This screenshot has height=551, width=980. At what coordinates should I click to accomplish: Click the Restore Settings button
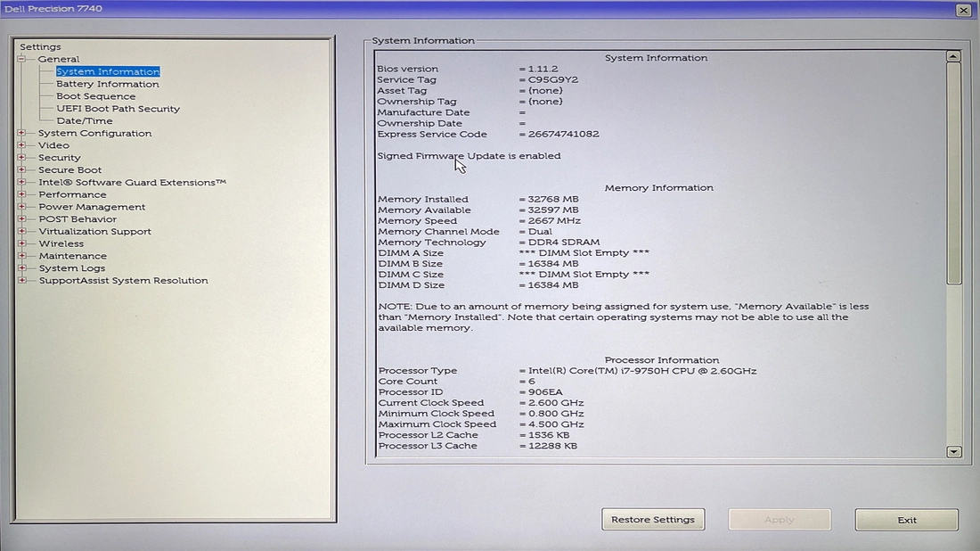pyautogui.click(x=653, y=520)
